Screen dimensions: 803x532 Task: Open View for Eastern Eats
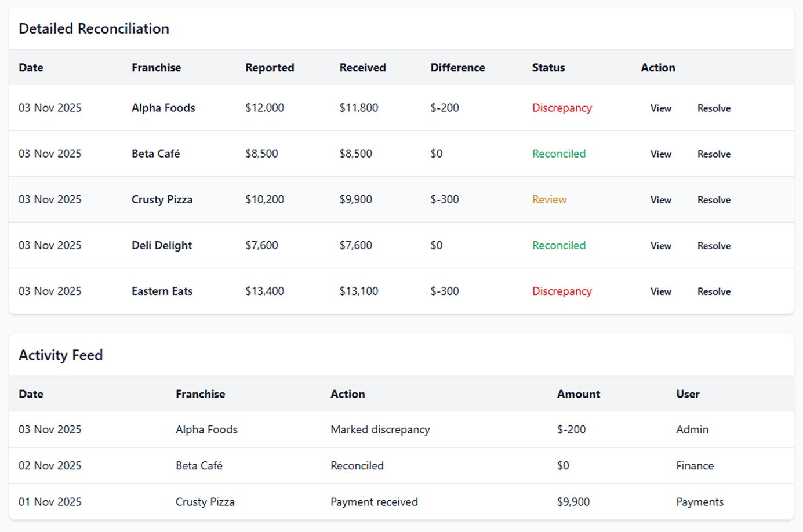[x=660, y=291]
